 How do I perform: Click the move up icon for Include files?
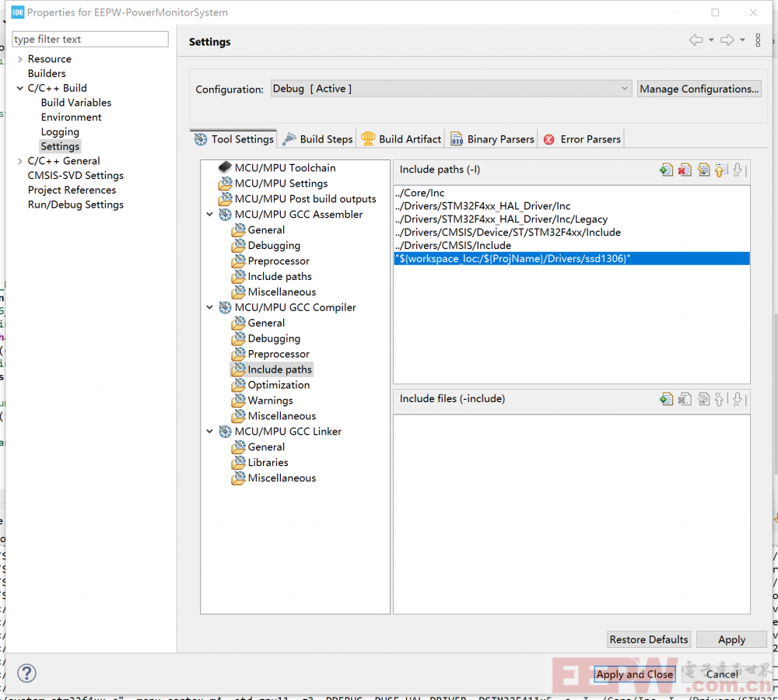721,399
